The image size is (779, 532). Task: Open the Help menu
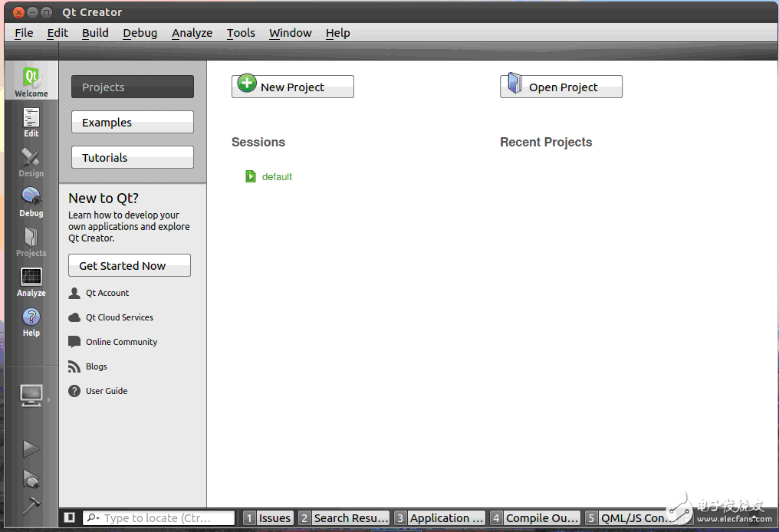pos(338,33)
